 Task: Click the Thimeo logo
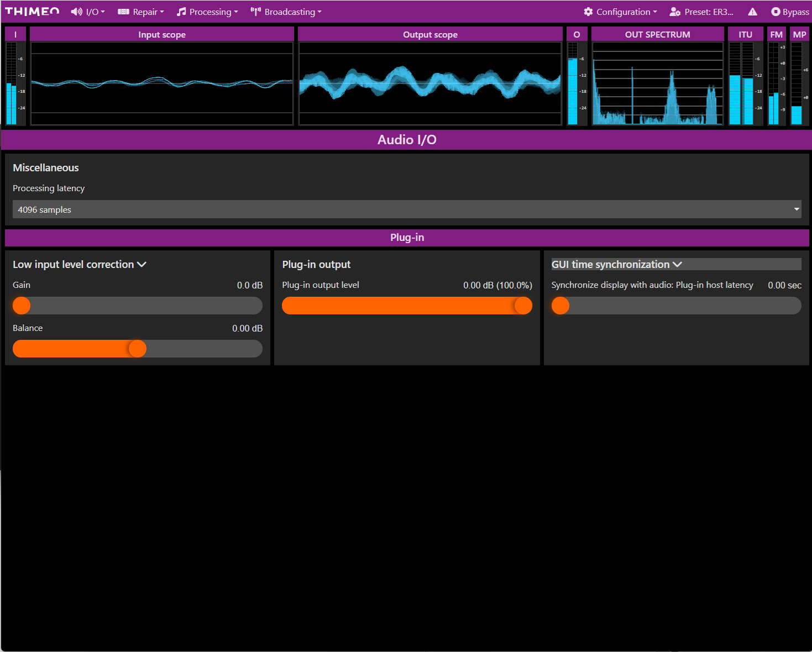tap(32, 12)
